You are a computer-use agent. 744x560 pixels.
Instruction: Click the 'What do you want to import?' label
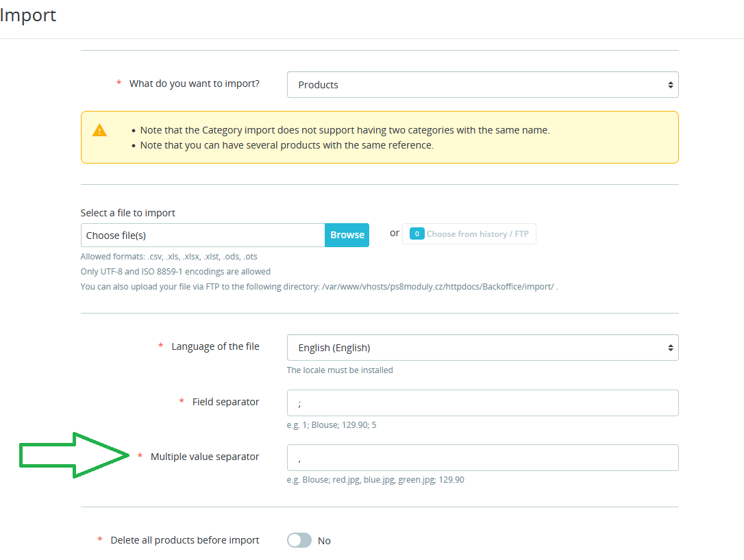194,84
